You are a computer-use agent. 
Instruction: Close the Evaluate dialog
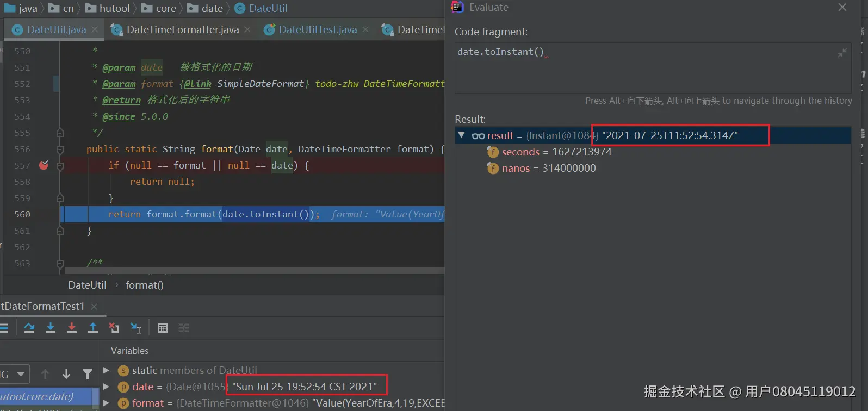click(842, 7)
